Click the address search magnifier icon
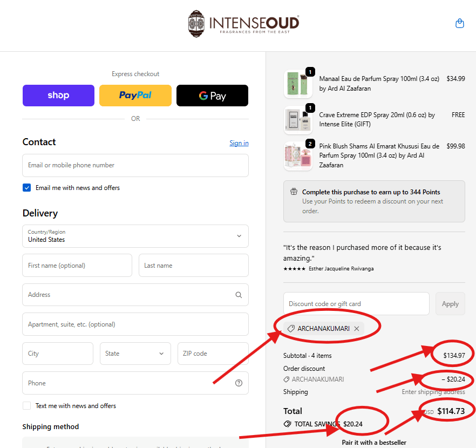The height and width of the screenshot is (448, 476). point(239,295)
